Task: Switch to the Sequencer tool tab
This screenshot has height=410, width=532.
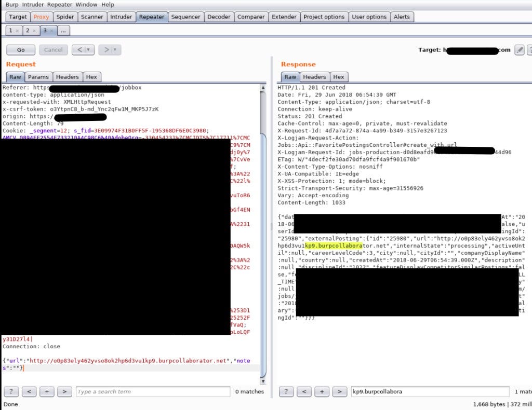Action: 185,17
